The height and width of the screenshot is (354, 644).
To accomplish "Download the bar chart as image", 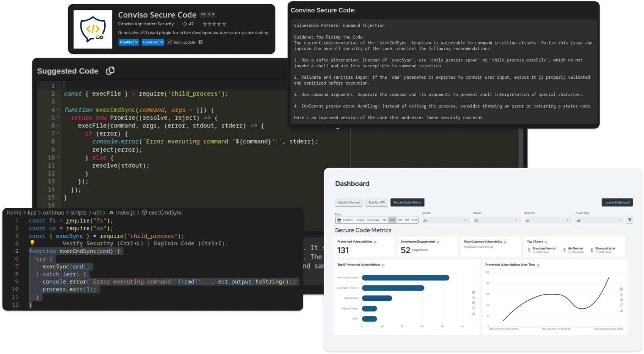I will tap(473, 313).
